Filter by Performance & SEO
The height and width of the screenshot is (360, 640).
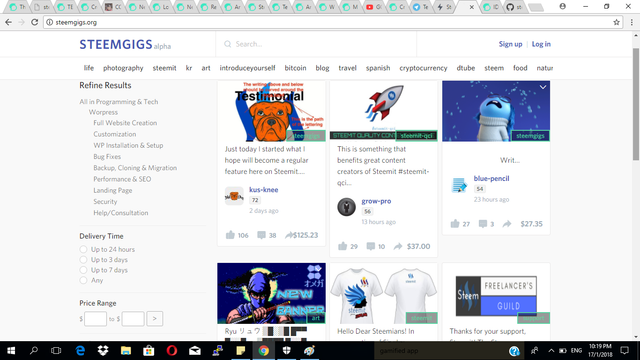(122, 179)
